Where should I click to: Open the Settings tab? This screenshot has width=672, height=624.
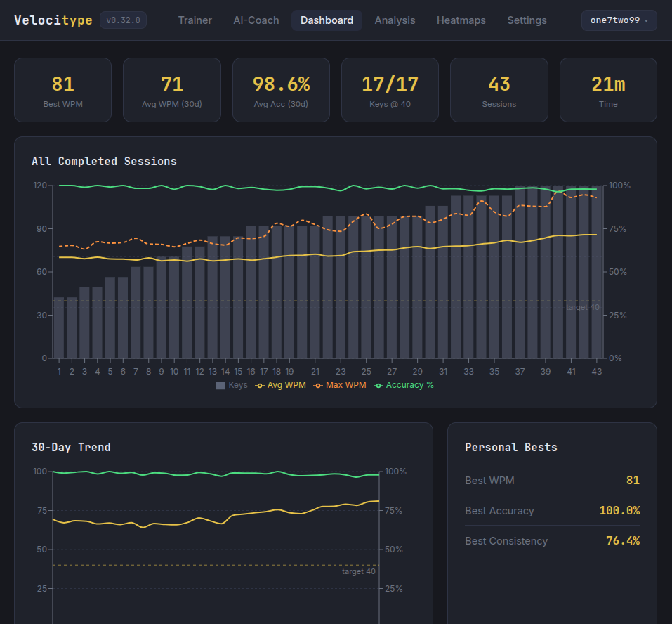(527, 20)
